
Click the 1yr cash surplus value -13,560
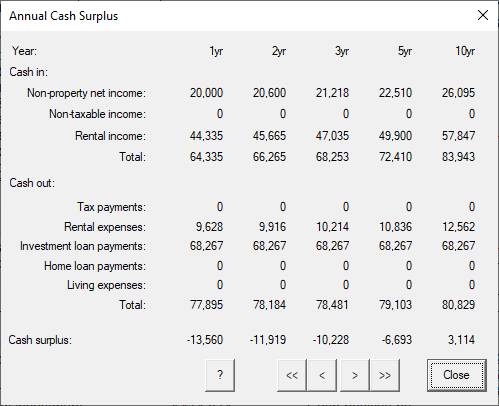(x=205, y=340)
